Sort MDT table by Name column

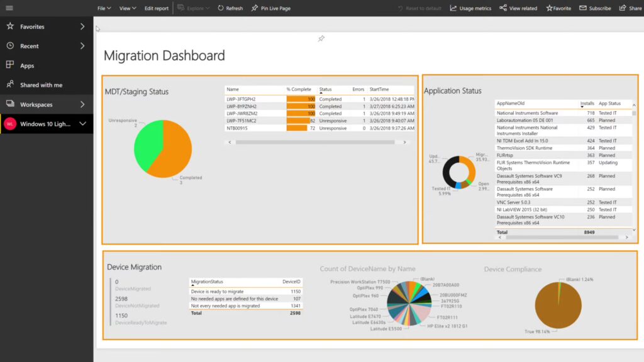(233, 89)
